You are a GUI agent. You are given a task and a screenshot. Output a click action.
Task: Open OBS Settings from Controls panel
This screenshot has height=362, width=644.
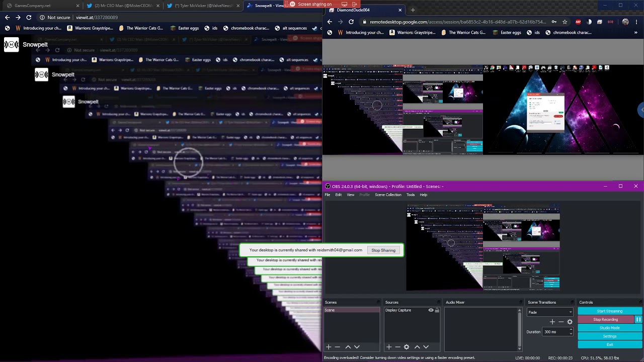click(610, 336)
